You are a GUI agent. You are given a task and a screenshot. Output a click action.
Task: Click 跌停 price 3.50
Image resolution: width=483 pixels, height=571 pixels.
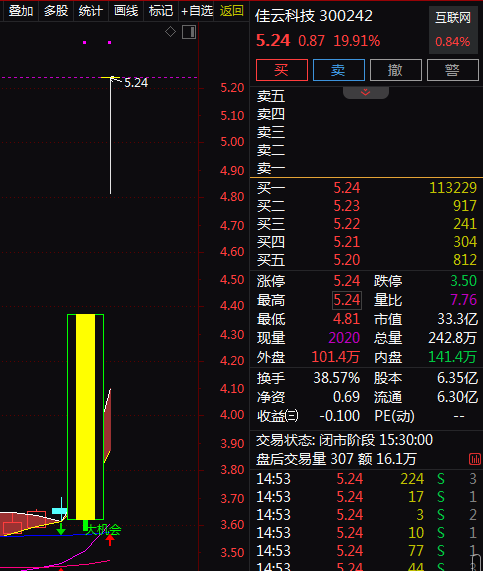(x=463, y=281)
